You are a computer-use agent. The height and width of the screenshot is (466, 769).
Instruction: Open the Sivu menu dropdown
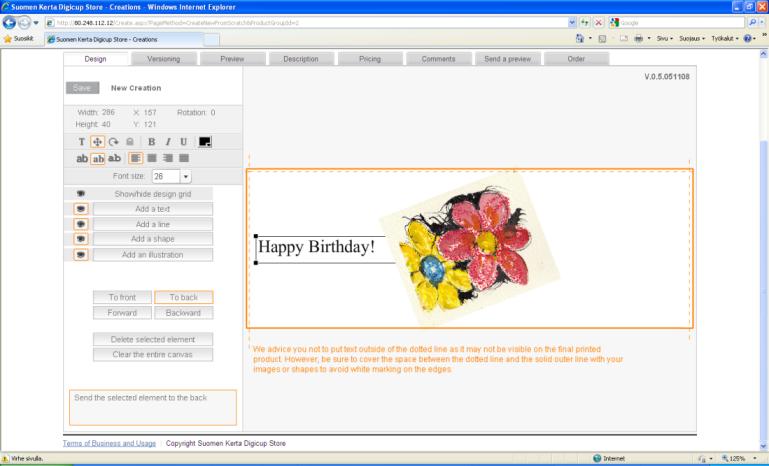pos(665,38)
